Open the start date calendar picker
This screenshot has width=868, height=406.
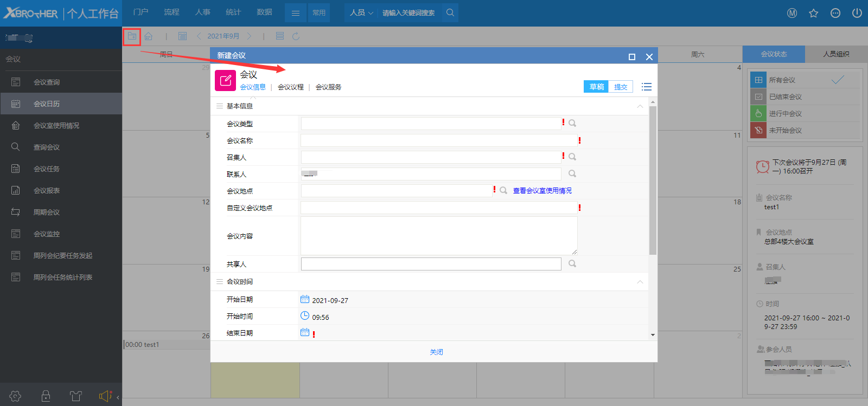click(305, 299)
